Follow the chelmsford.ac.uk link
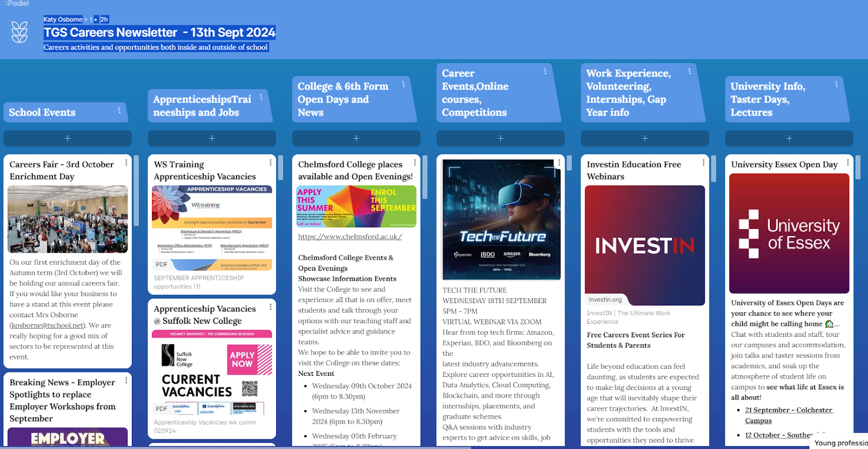This screenshot has height=449, width=868. pos(350,236)
